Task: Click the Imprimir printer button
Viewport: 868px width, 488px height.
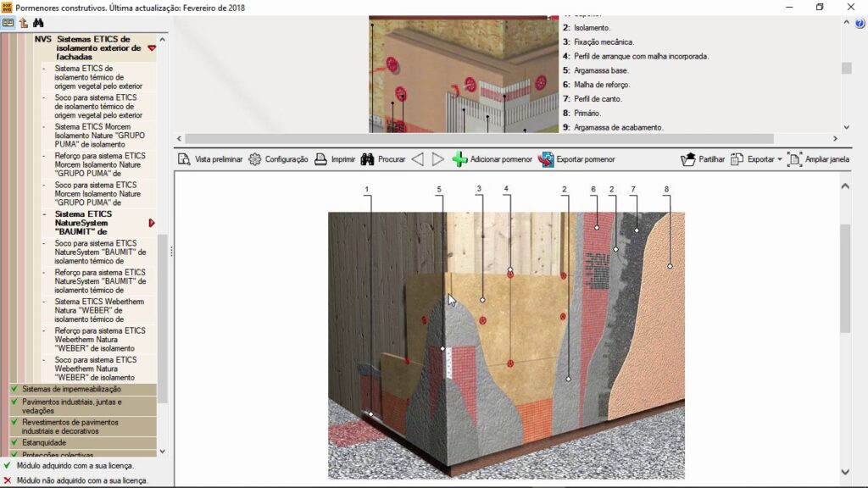Action: pyautogui.click(x=335, y=159)
